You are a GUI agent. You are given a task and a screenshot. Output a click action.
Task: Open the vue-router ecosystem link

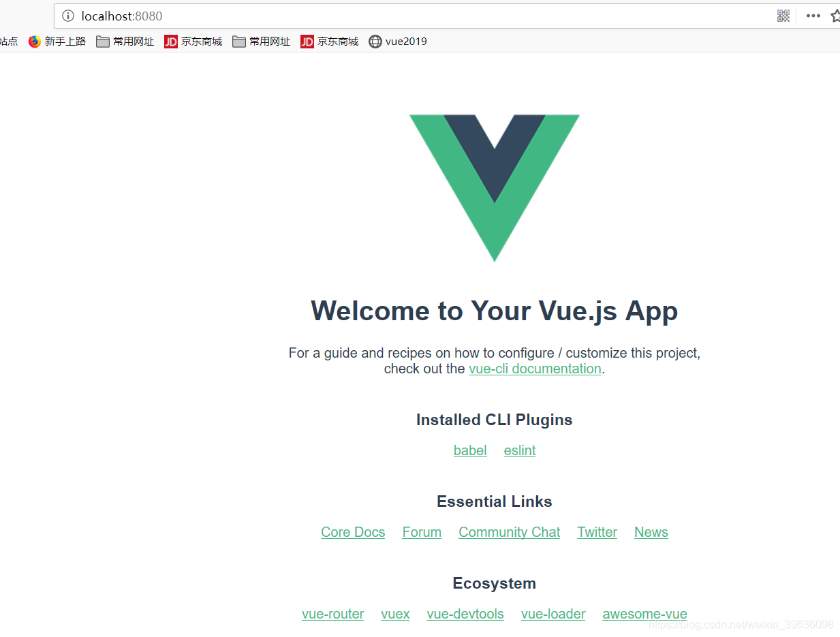[333, 614]
